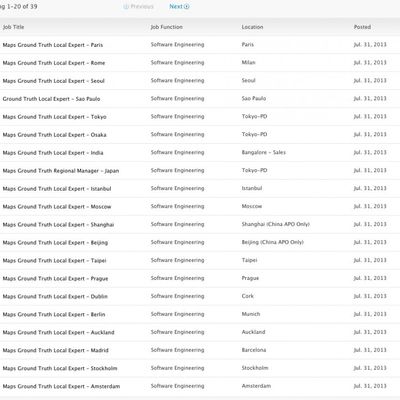
Task: Open Maps Ground Truth Local Expert – Paris
Action: click(x=53, y=45)
